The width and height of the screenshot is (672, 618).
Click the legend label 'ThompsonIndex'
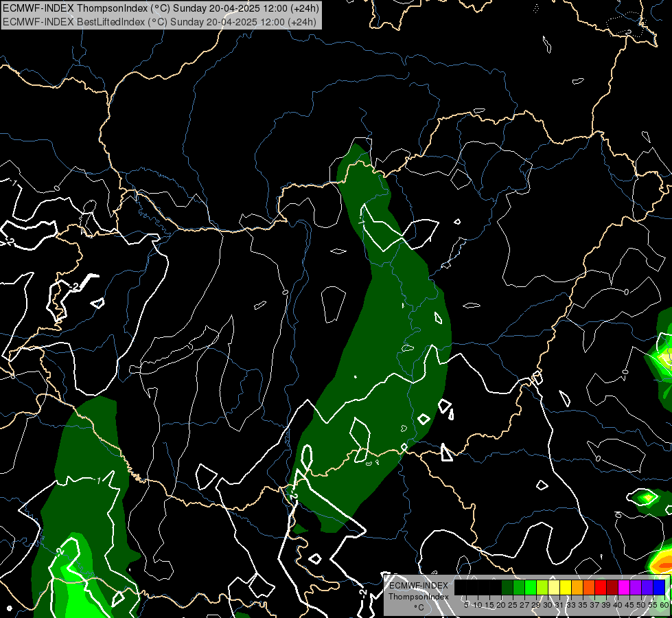pos(418,597)
